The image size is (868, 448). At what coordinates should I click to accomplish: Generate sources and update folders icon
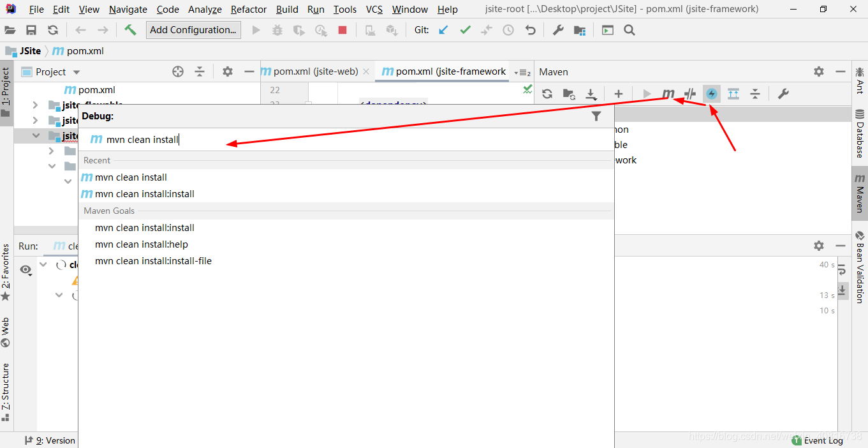[x=569, y=94]
